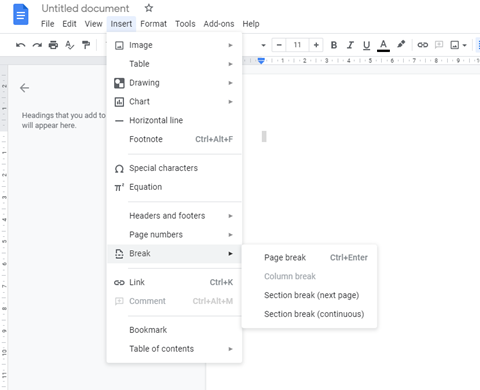Expand the Drawing submenu

174,83
